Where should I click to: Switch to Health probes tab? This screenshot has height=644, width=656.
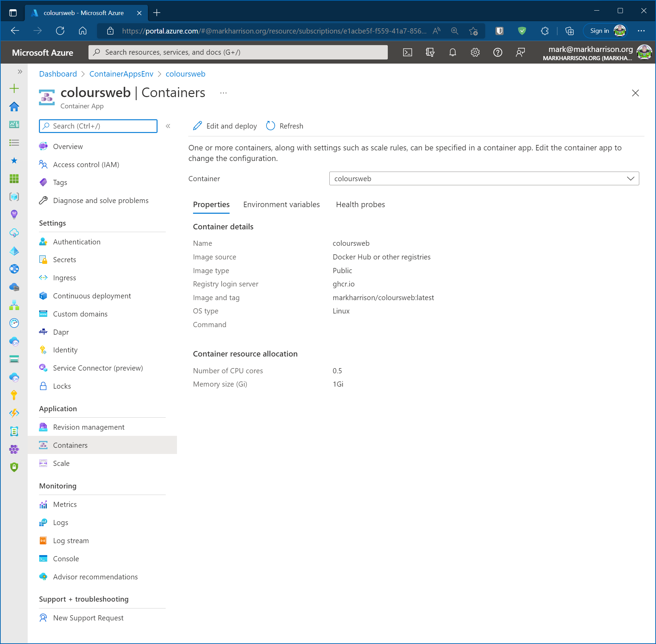pos(360,204)
